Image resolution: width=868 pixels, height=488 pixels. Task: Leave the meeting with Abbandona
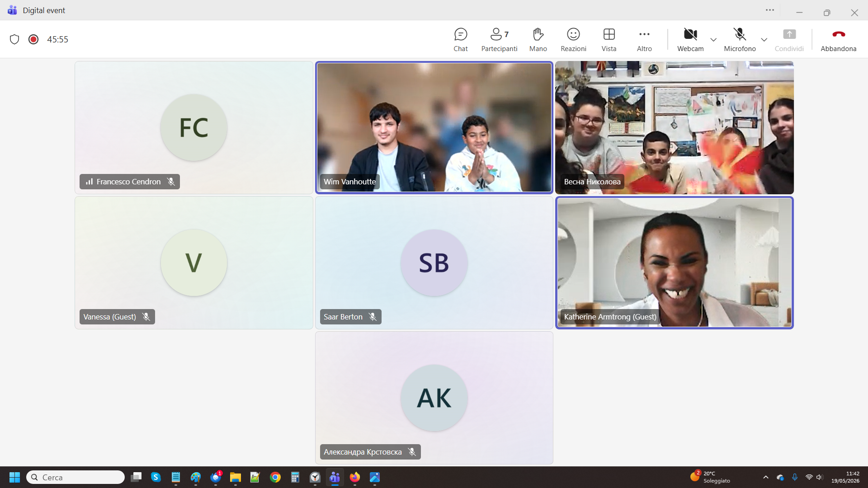pyautogui.click(x=839, y=40)
